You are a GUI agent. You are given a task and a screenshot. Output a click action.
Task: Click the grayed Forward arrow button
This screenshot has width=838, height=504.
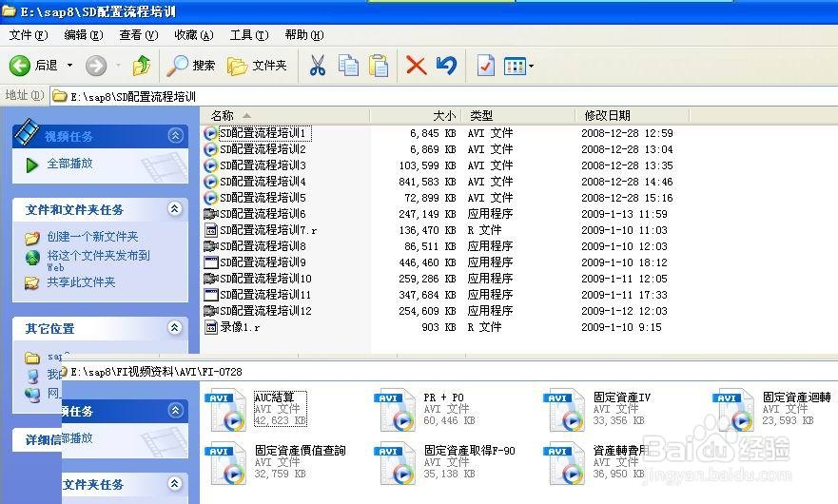[96, 66]
